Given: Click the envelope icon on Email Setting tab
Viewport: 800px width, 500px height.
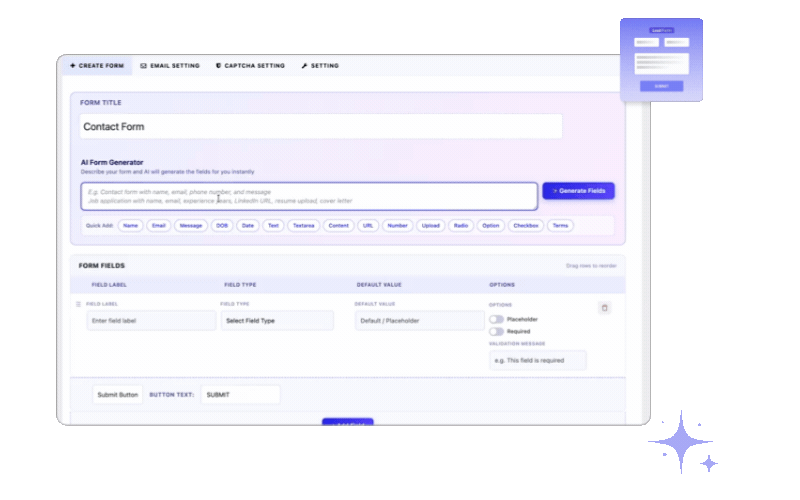Looking at the screenshot, I should point(143,66).
